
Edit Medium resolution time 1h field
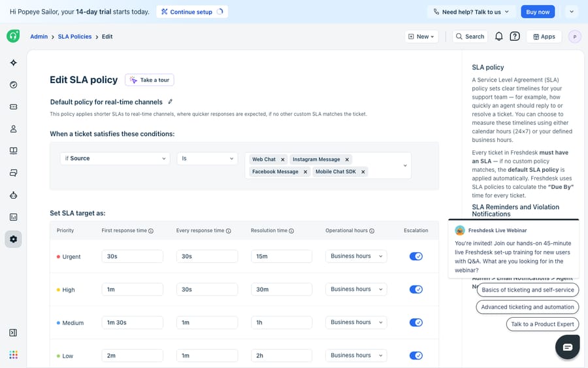(281, 322)
